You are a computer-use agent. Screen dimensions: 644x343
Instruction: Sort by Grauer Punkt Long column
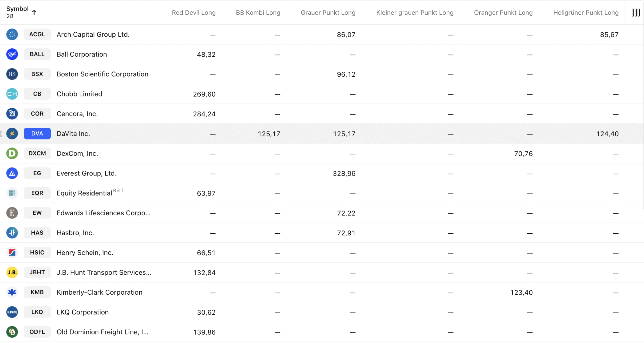coord(328,13)
